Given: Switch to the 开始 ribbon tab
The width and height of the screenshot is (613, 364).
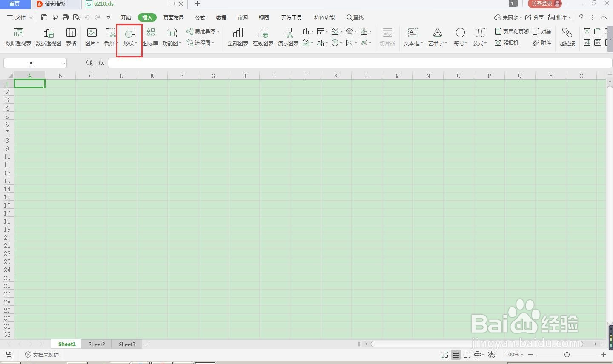Looking at the screenshot, I should [126, 17].
